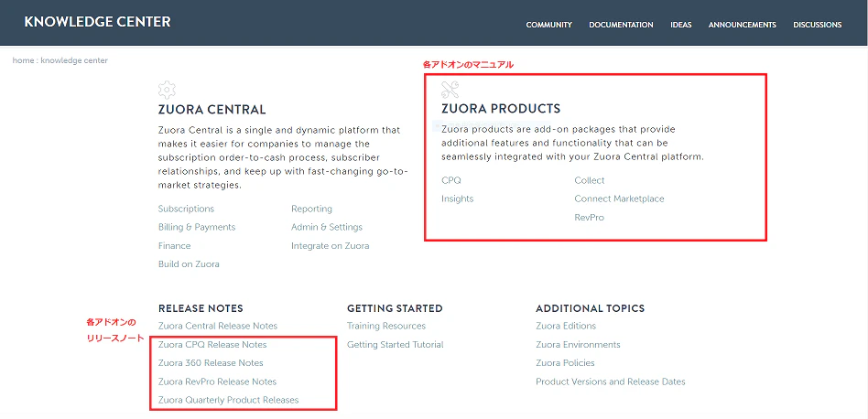Screen dimensions: 868x419
Task: Click the knowledge center breadcrumb link
Action: click(x=74, y=60)
